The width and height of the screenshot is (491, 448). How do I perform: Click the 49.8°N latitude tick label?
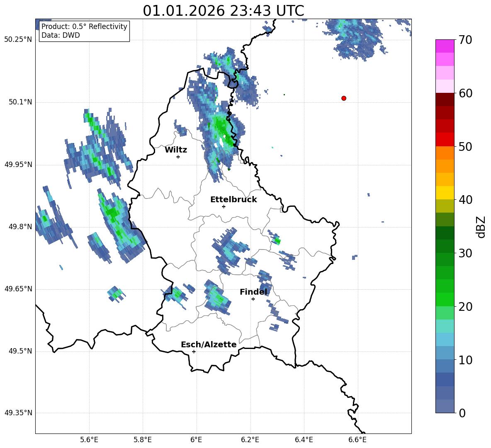coord(20,227)
